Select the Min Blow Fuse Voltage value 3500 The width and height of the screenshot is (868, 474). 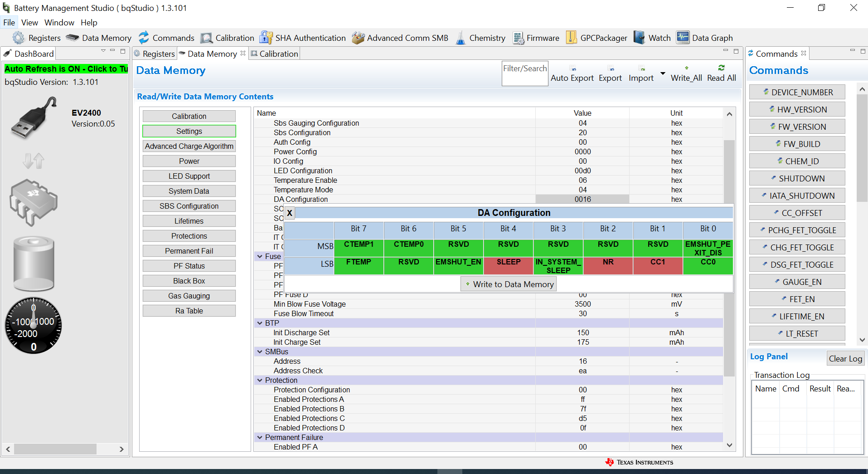pos(582,304)
